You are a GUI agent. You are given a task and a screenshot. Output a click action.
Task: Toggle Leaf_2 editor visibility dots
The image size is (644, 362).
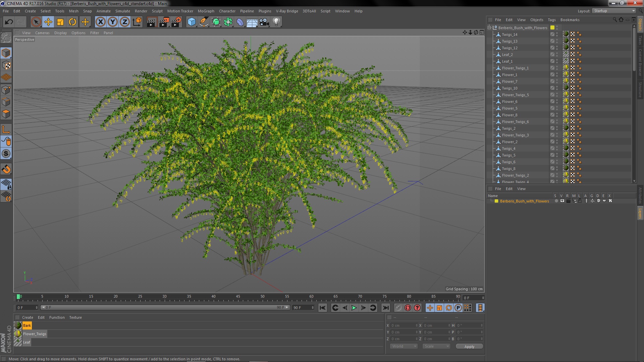click(x=557, y=55)
